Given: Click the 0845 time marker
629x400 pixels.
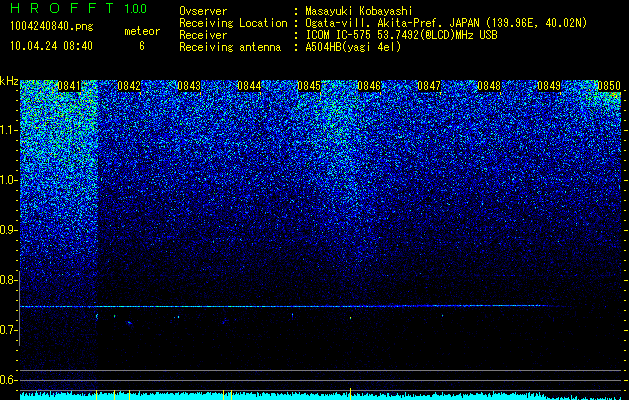Looking at the screenshot, I should pyautogui.click(x=309, y=86).
